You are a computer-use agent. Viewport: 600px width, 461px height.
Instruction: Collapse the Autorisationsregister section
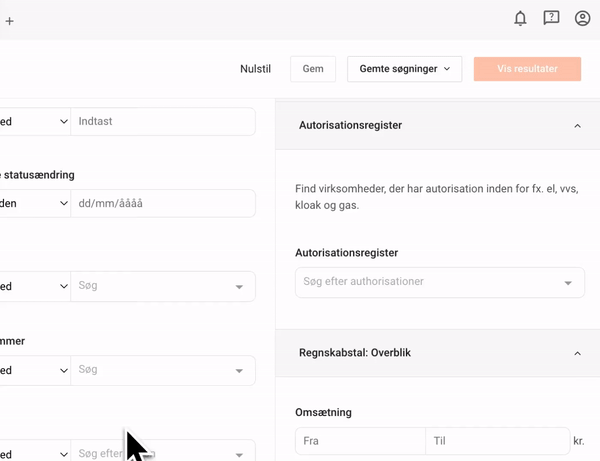click(577, 126)
